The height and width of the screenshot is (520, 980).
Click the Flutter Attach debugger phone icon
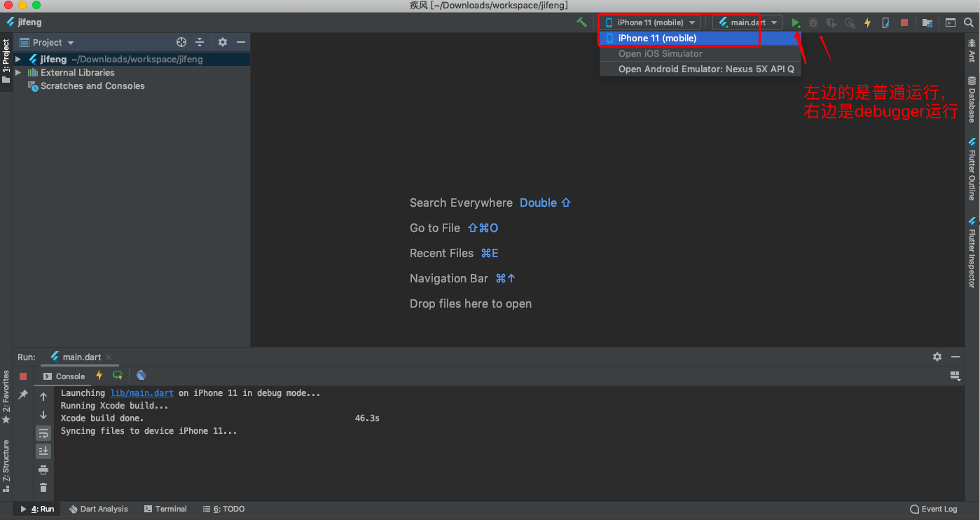click(x=885, y=22)
